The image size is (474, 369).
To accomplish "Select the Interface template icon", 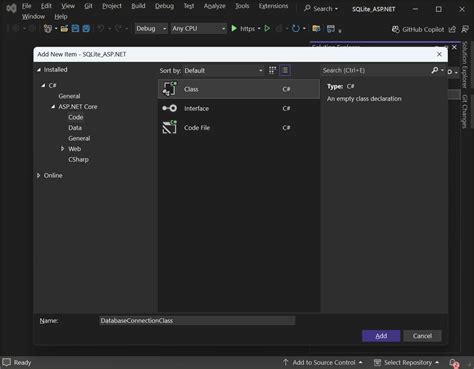I will pos(169,108).
